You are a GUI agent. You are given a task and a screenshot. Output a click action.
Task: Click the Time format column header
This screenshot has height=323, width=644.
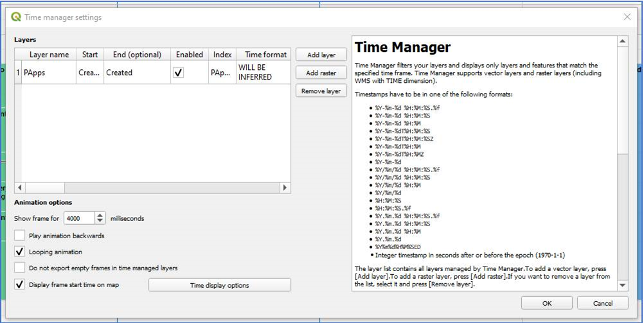click(264, 55)
